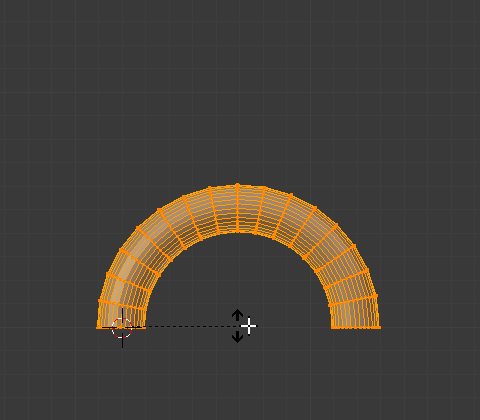Click the red-white 3D cursor crosshair

click(x=122, y=328)
